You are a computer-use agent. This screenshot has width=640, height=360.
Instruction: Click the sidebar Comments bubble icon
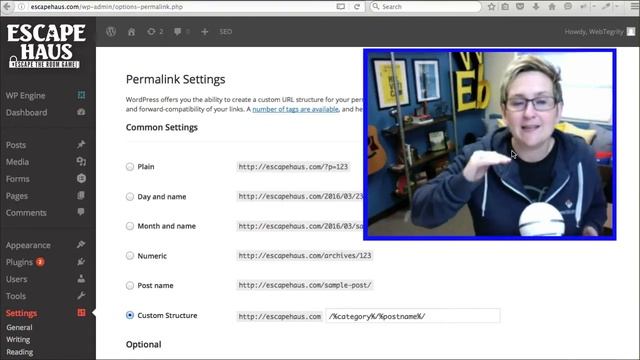(81, 212)
